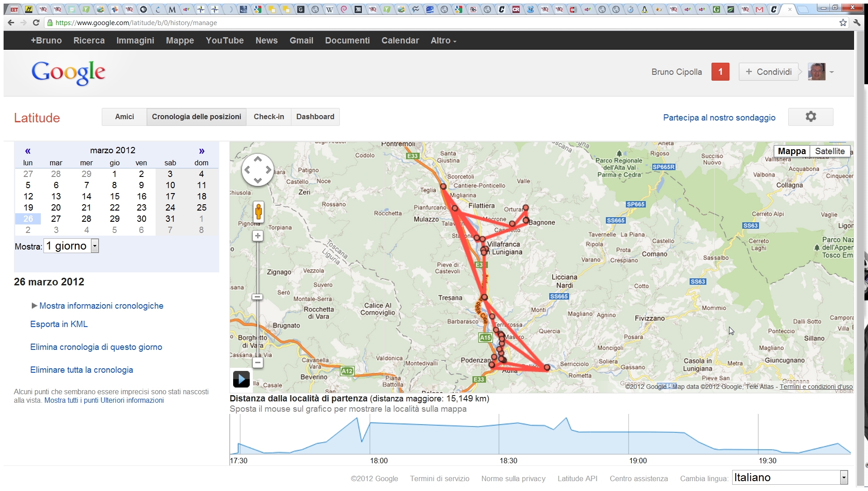Switch to the CR browser tab
The image size is (868, 491).
pyautogui.click(x=516, y=9)
